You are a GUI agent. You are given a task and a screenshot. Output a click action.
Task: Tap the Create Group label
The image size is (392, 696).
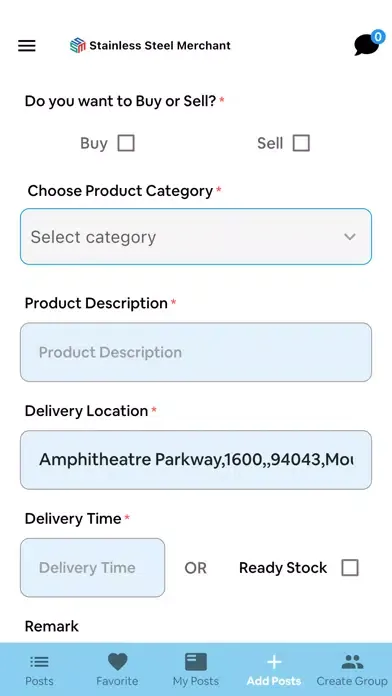[x=352, y=681]
